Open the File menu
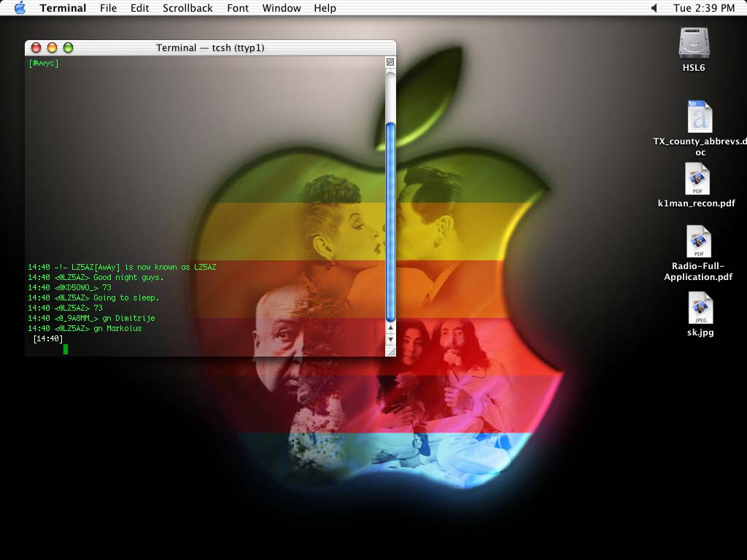The image size is (747, 560). click(x=108, y=8)
